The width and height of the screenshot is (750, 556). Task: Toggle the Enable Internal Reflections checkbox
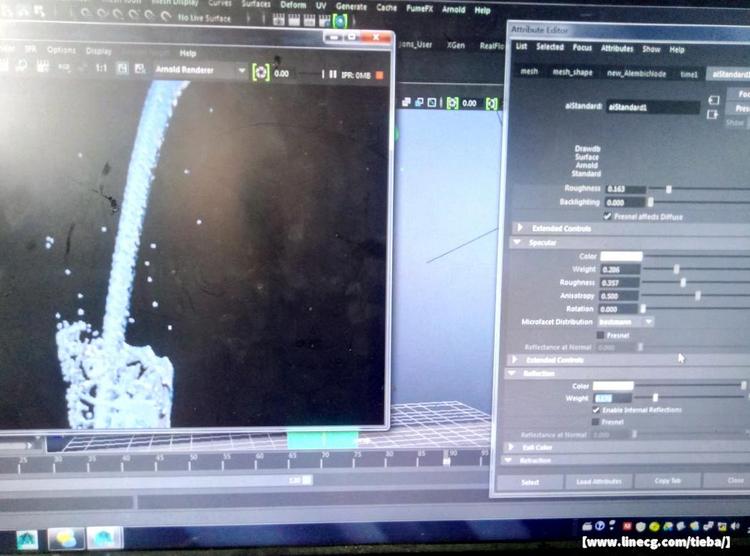click(x=596, y=410)
